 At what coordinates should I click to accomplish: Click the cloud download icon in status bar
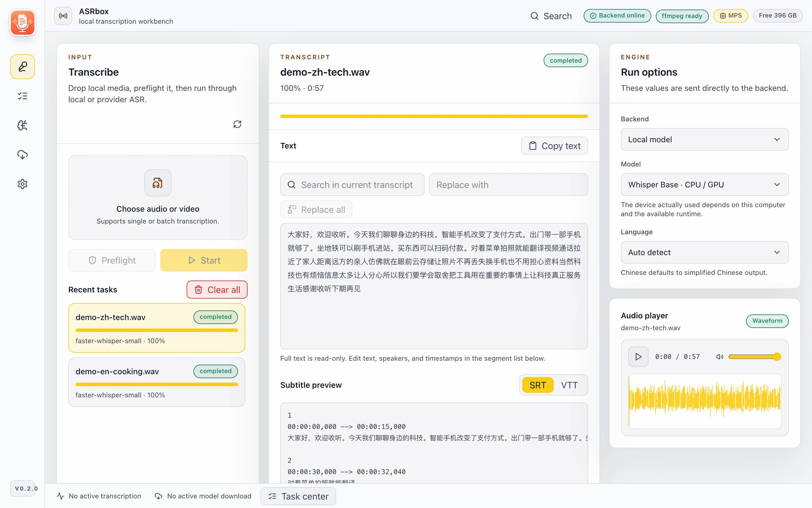click(x=158, y=496)
